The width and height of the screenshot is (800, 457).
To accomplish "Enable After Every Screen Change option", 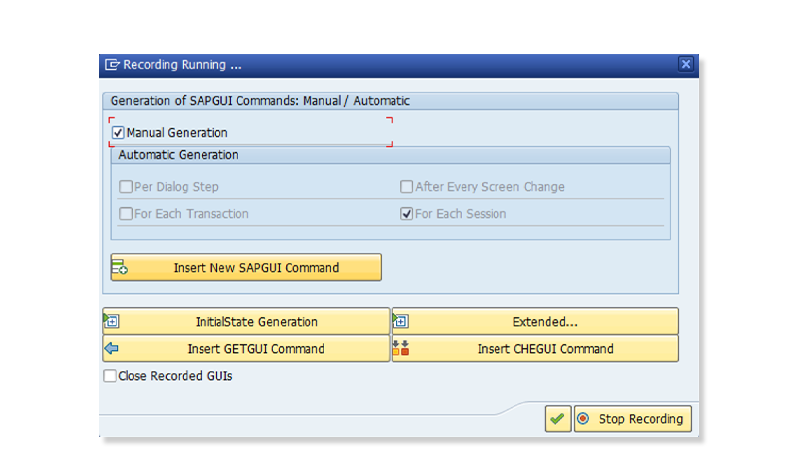I will pyautogui.click(x=406, y=187).
